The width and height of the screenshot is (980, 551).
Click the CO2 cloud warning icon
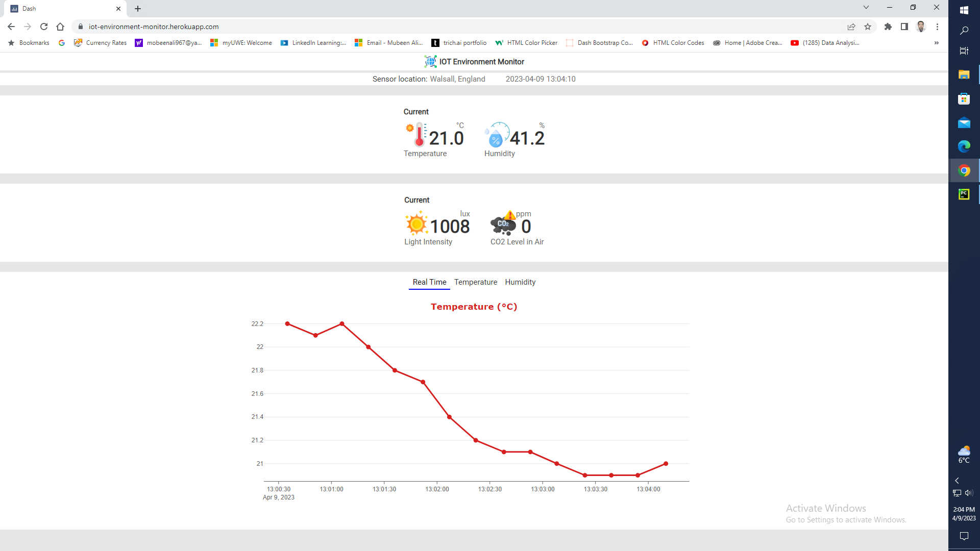(x=503, y=223)
